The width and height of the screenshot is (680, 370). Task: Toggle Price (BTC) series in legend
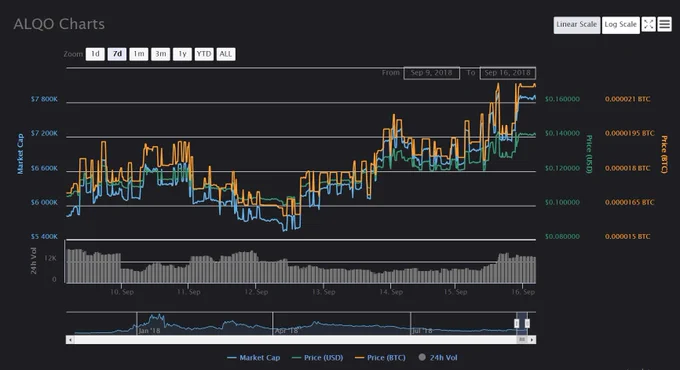click(380, 358)
